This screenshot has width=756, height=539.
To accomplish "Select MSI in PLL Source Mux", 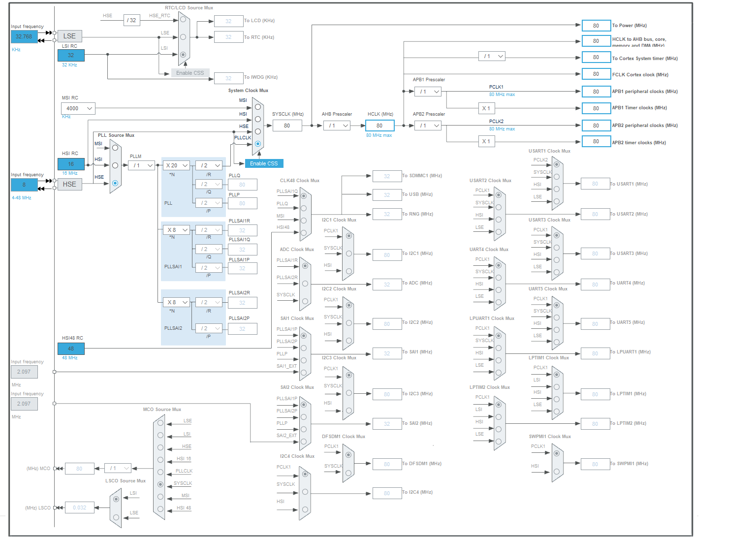I will [115, 148].
